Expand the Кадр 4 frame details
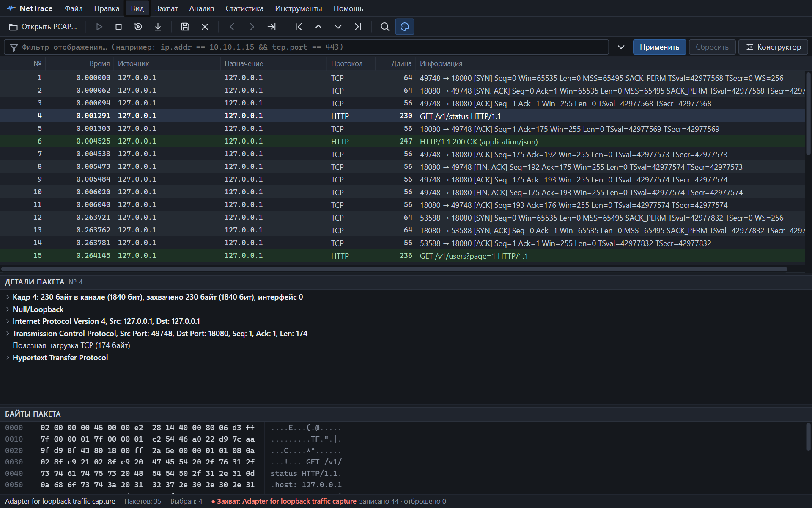The image size is (812, 508). pyautogui.click(x=8, y=297)
